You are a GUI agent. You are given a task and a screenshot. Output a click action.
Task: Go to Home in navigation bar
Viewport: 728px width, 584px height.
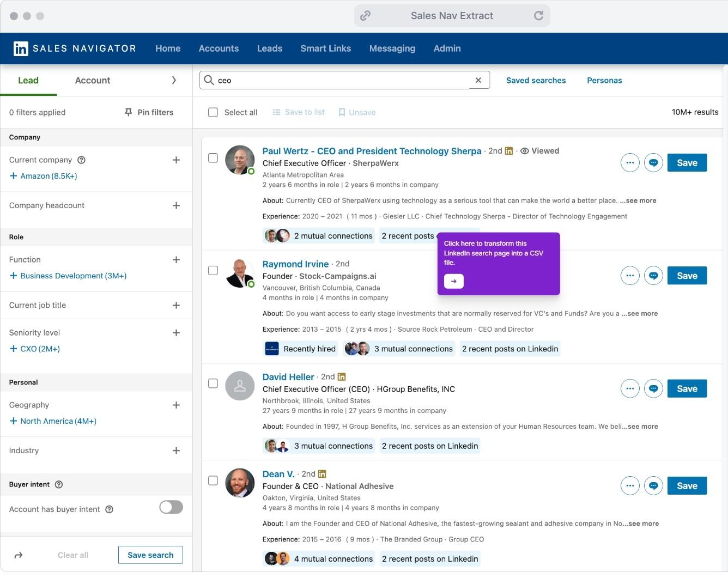168,48
